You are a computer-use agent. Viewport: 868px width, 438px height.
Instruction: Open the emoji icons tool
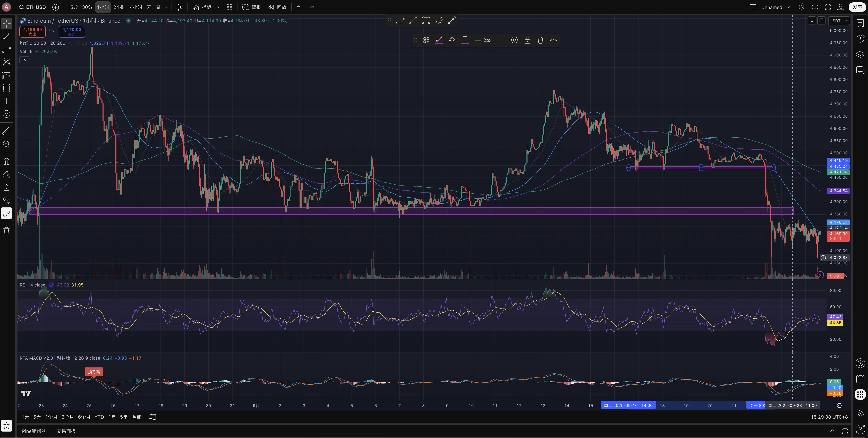(x=6, y=114)
